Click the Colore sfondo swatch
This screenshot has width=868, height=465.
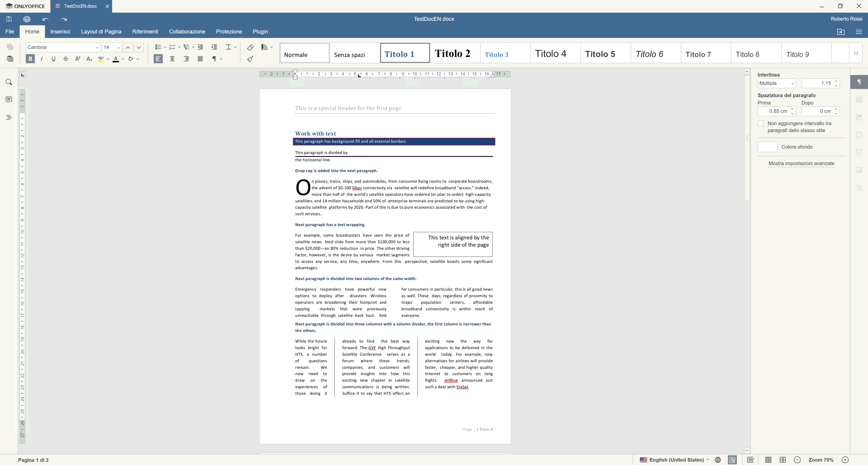768,147
